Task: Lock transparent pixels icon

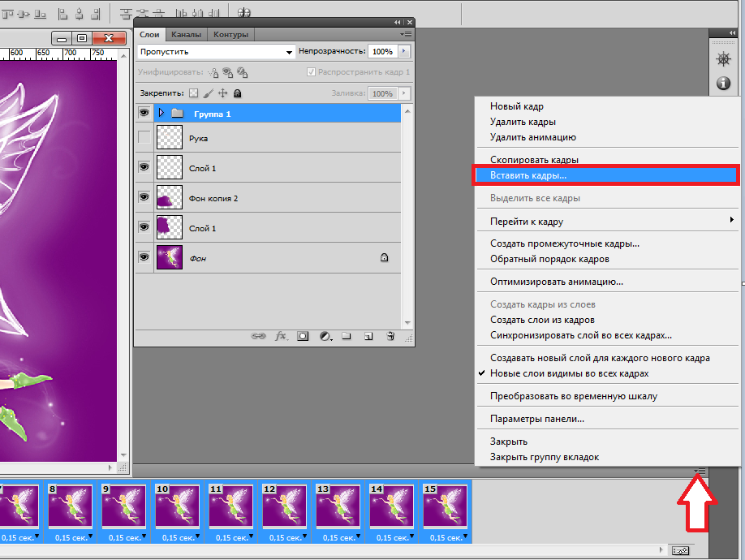Action: 193,93
